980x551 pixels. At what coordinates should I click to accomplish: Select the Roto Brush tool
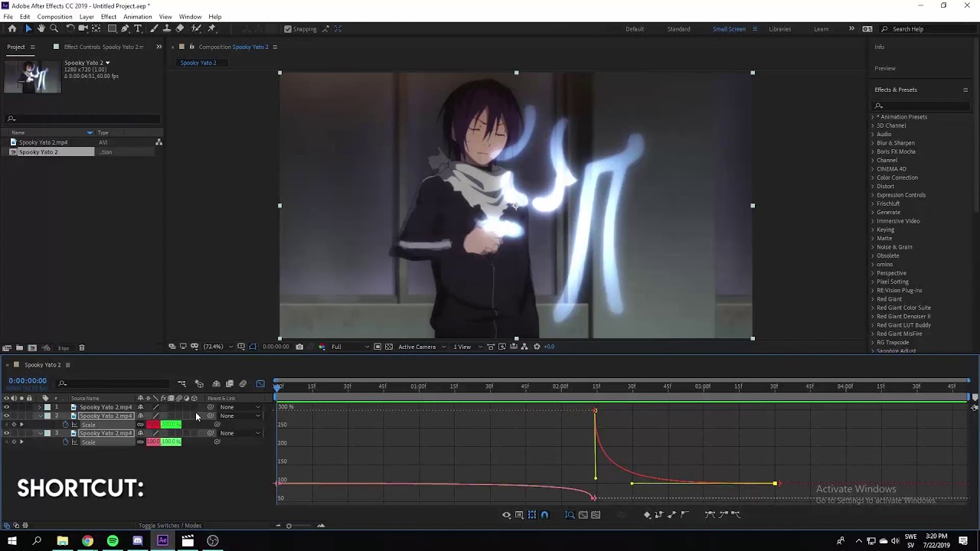click(196, 28)
